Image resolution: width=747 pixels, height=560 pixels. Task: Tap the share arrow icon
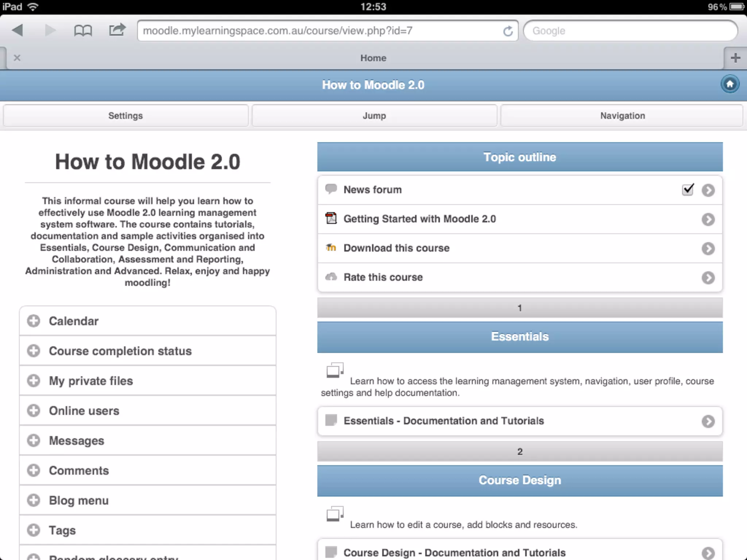point(117,30)
